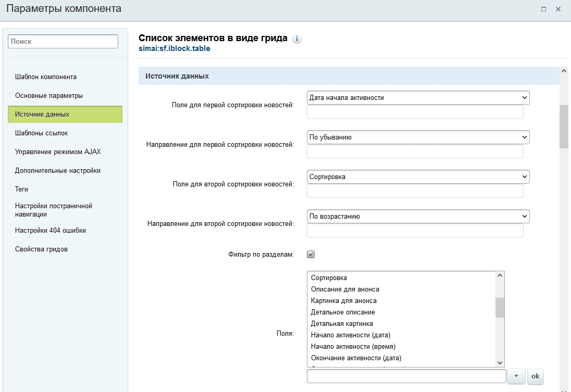This screenshot has width=571, height=392.
Task: Click the info icon next to component title
Action: 297,39
